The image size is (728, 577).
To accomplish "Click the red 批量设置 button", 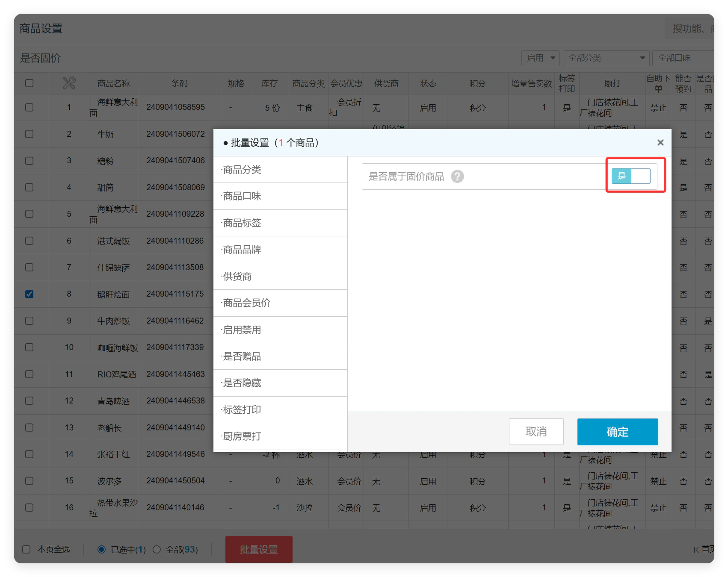I will point(259,549).
